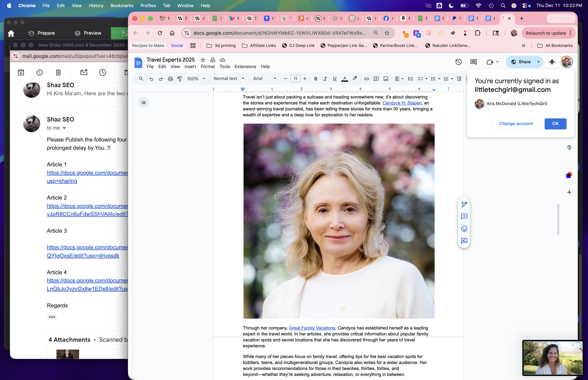Confirm the account popup with OK
588x380 pixels.
click(x=555, y=124)
